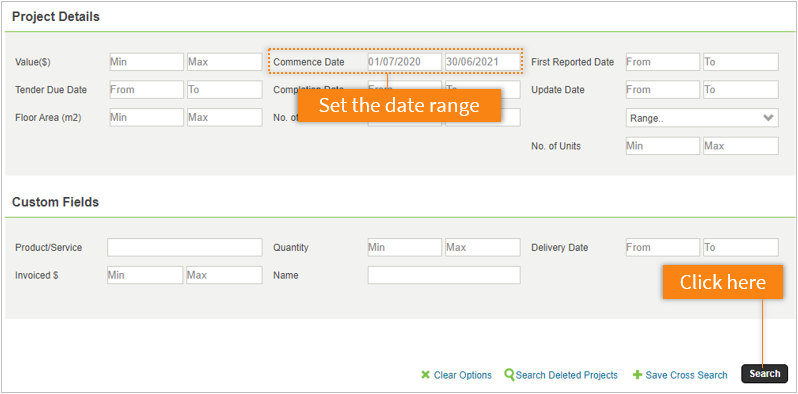Image resolution: width=798 pixels, height=394 pixels.
Task: Click Tender Due Date From field
Action: [147, 90]
